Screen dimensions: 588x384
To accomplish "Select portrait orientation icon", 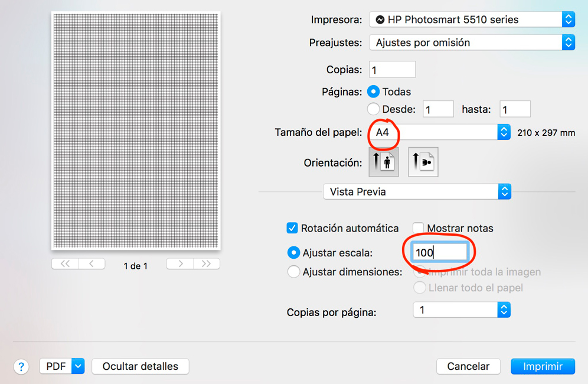I will coord(384,162).
